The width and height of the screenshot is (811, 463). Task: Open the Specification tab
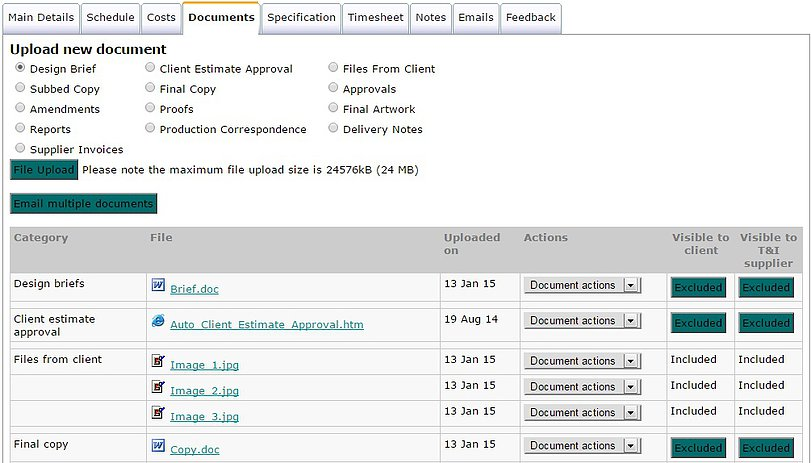pos(301,17)
